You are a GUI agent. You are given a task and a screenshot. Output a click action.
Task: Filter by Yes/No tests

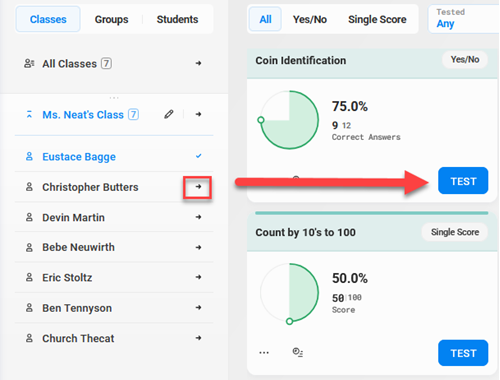point(310,19)
